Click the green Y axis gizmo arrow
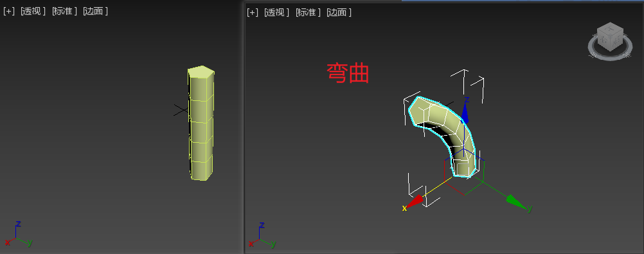The image size is (644, 254). [x=516, y=202]
